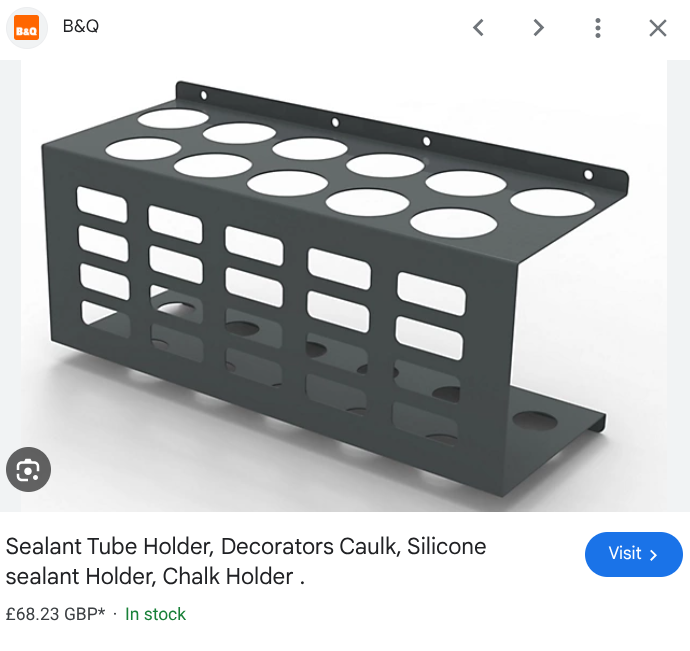Open Google Lens search on the image

(x=28, y=469)
